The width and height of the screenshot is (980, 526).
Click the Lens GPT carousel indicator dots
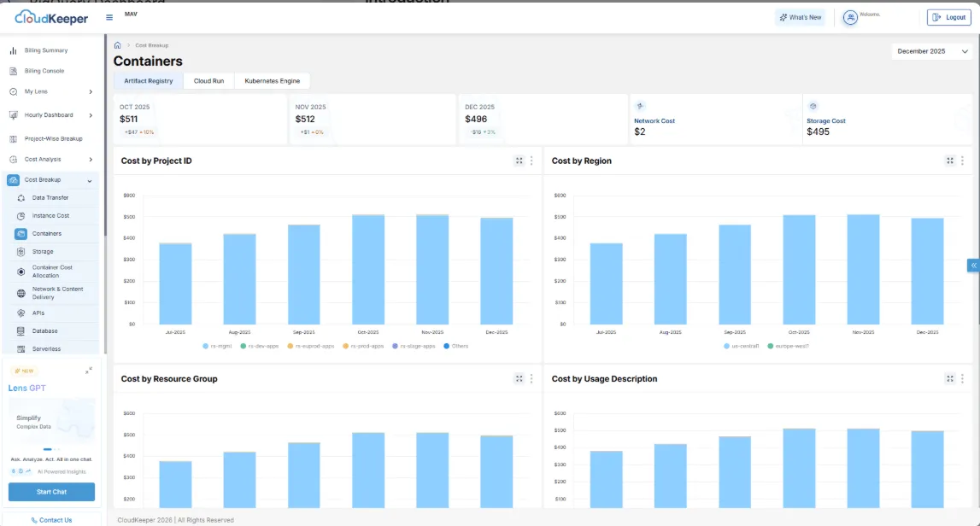tap(51, 449)
